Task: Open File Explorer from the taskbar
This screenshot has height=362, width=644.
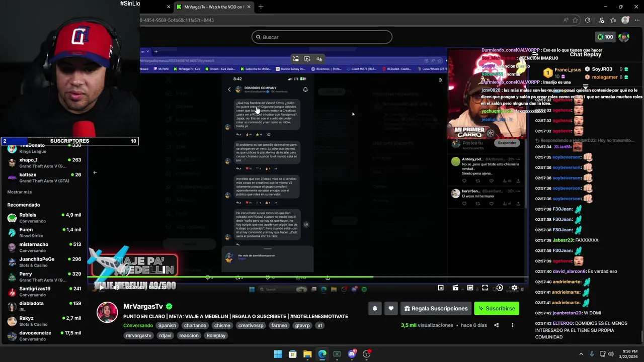Action: coord(307,354)
